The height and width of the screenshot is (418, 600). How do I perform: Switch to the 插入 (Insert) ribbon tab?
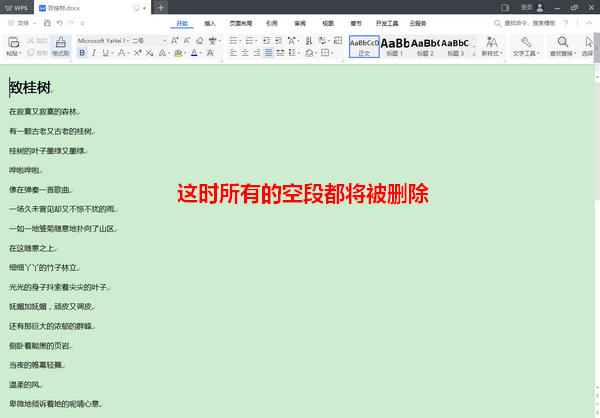[209, 21]
